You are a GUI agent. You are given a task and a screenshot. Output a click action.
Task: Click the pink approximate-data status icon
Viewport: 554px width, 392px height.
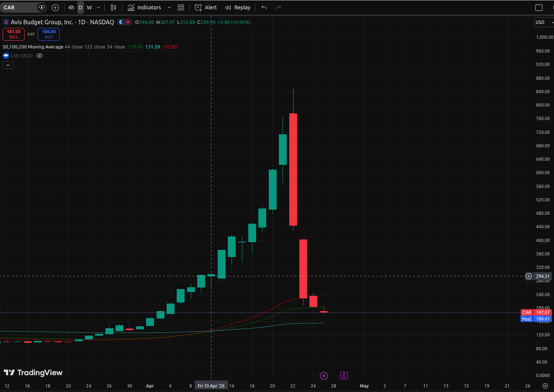[128, 22]
